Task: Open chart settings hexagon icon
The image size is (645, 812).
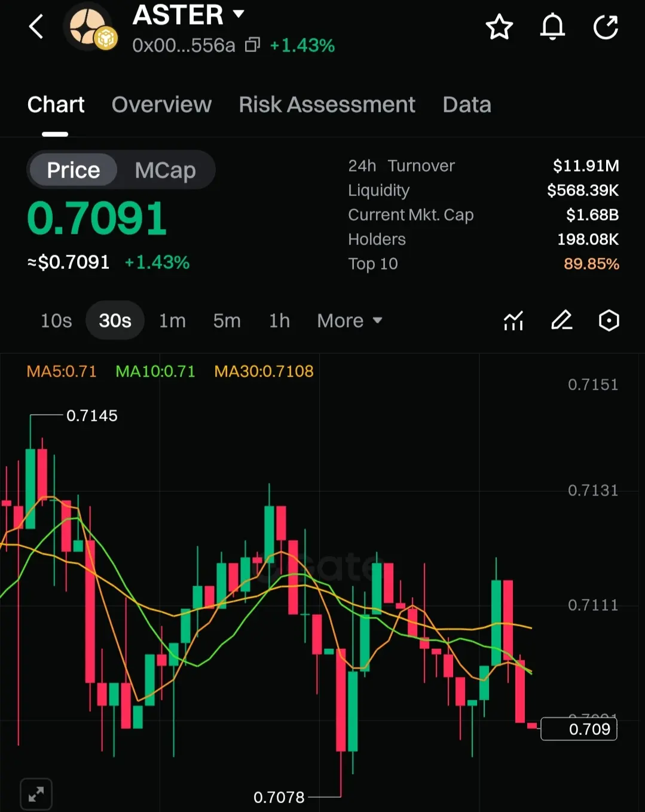Action: coord(609,321)
